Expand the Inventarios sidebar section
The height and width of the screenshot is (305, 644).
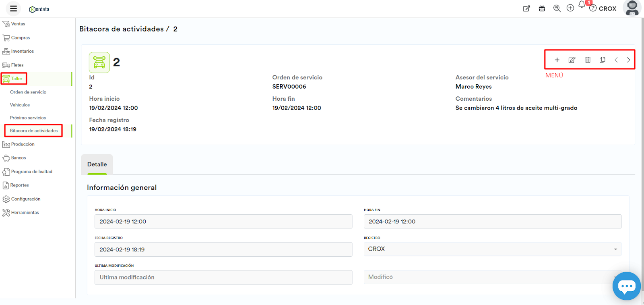tap(22, 52)
